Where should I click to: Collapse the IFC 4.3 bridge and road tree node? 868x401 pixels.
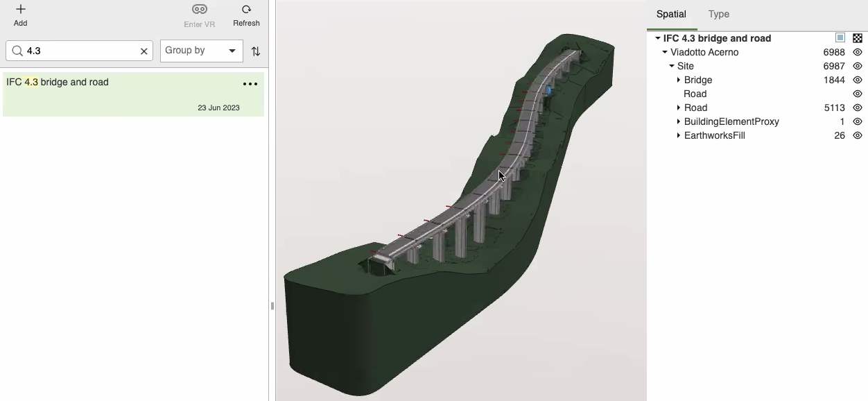[658, 39]
